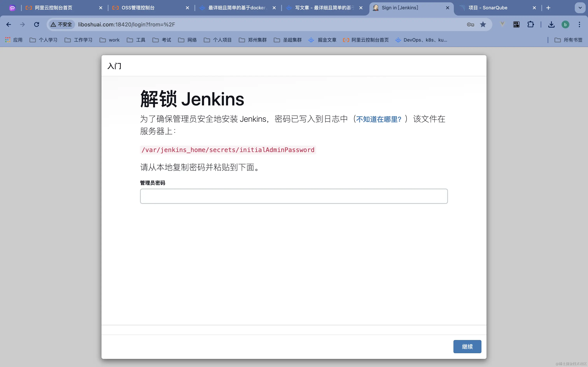Click the 不安全 security warning chip
588x367 pixels.
[61, 24]
